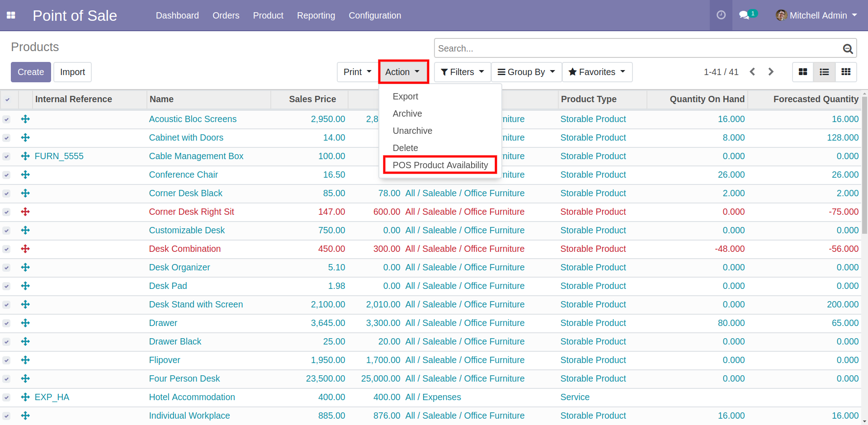868x425 pixels.
Task: Click drag handle for Hotel Accommodation
Action: click(x=25, y=397)
